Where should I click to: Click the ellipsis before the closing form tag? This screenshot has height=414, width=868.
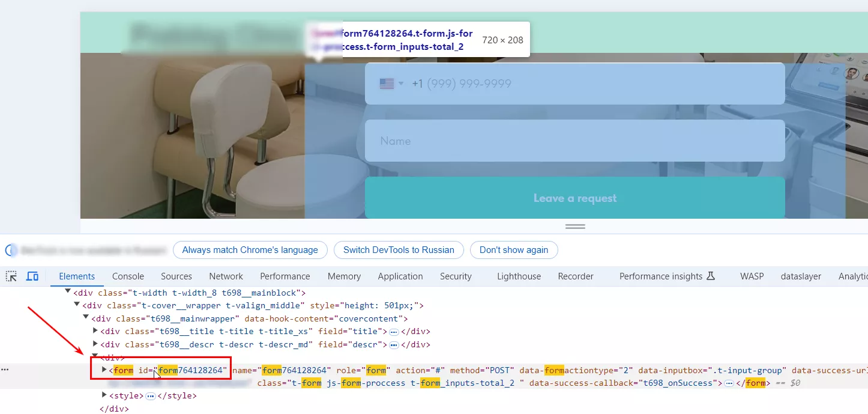pos(729,383)
